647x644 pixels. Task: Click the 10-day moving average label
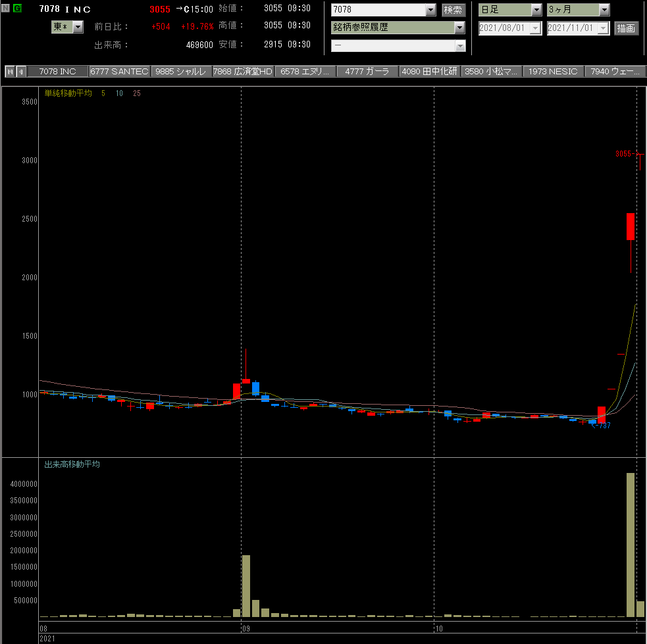pos(119,93)
